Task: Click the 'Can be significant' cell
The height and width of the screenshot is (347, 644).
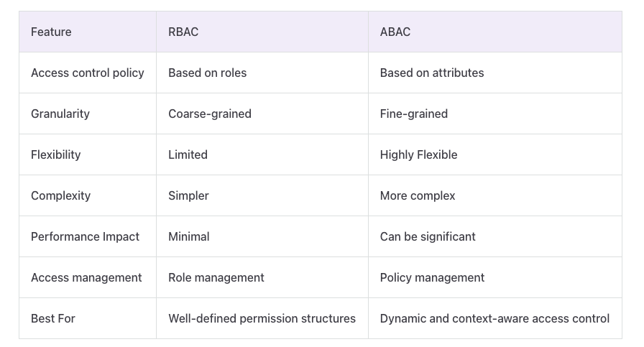Action: tap(428, 236)
